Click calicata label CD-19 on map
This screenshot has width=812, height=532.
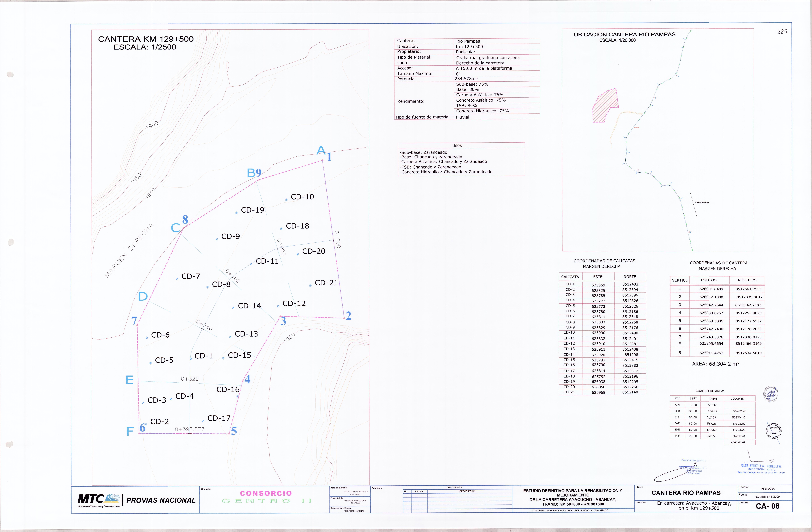[253, 210]
